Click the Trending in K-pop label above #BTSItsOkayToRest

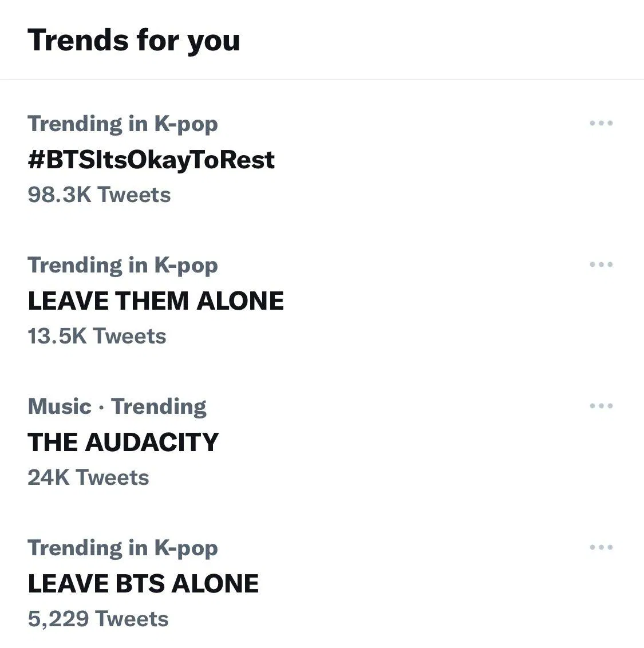[123, 124]
